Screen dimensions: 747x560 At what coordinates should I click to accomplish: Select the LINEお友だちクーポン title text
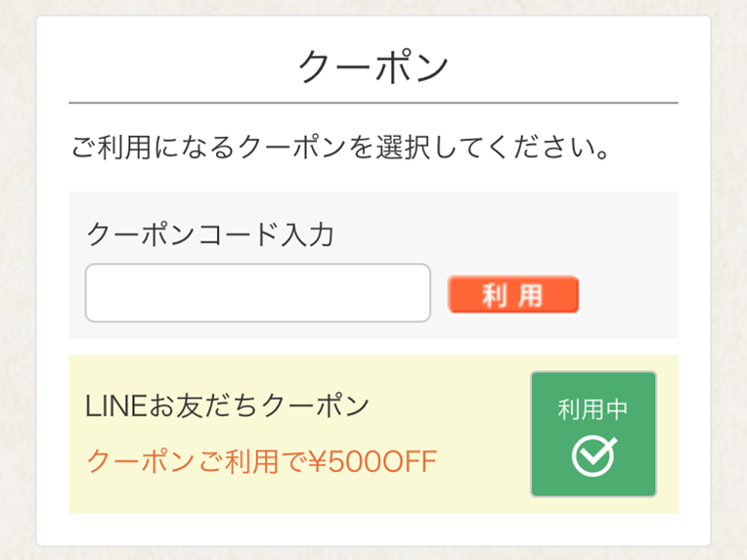click(x=228, y=405)
